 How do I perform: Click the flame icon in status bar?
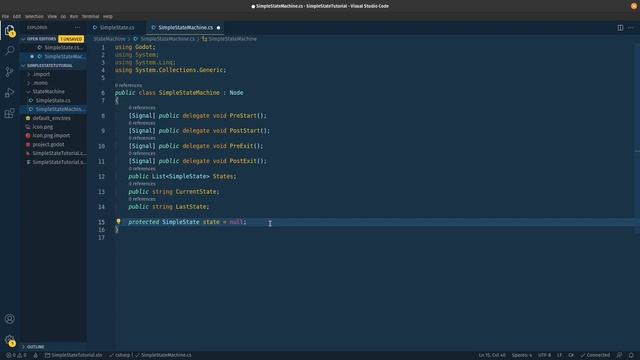coord(36,355)
